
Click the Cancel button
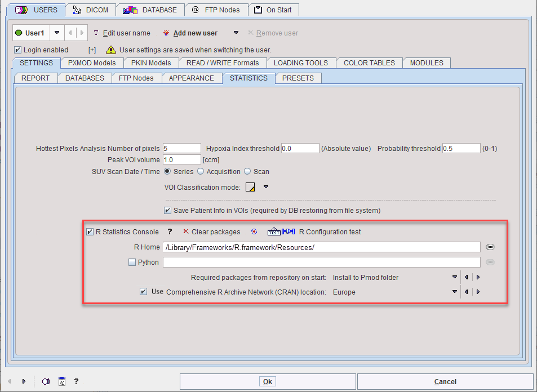pos(445,381)
